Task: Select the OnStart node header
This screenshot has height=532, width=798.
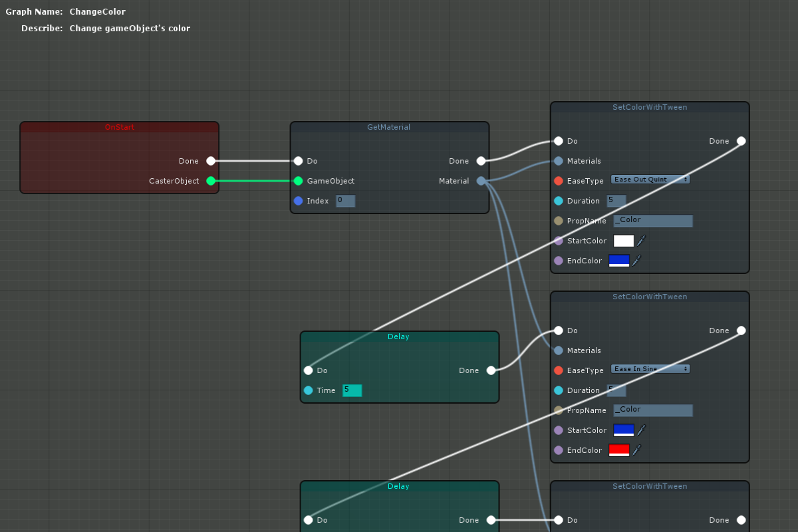Action: [119, 127]
